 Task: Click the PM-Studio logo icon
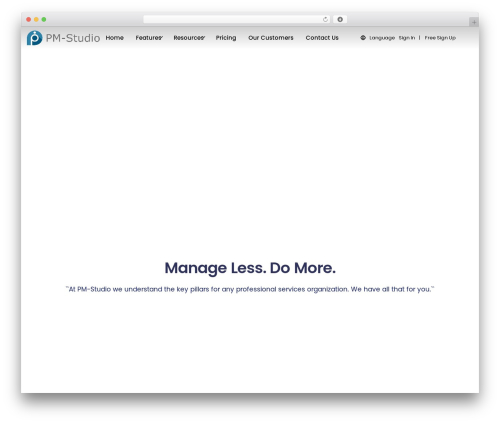[34, 38]
